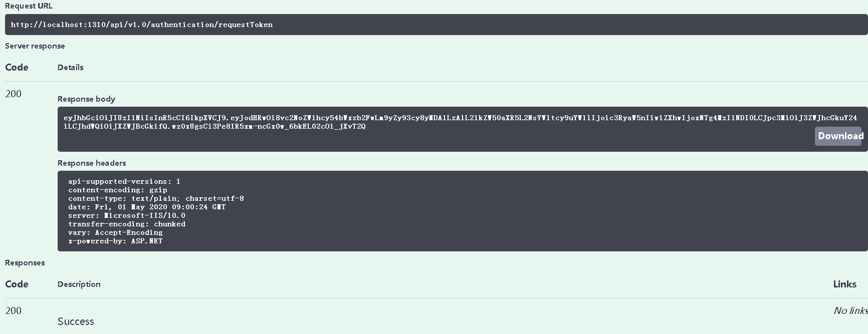Image resolution: width=868 pixels, height=334 pixels.
Task: Click the x-powered-by ASP.NET header
Action: pyautogui.click(x=115, y=241)
